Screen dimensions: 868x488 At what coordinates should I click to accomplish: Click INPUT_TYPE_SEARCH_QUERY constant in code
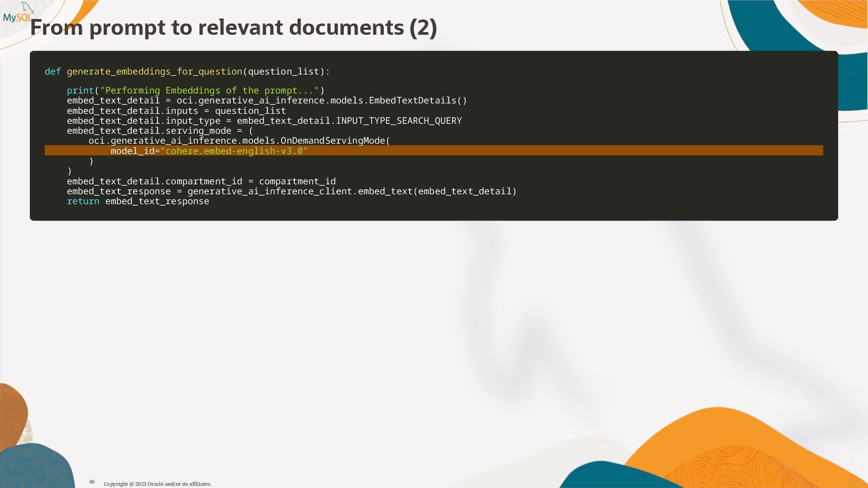coord(399,121)
